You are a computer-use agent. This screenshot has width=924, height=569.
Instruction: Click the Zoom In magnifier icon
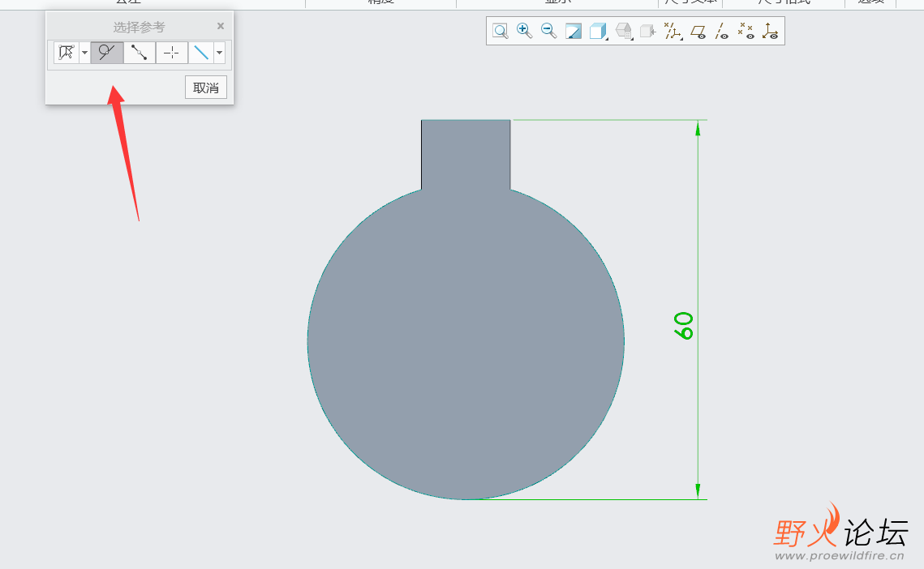pos(525,32)
